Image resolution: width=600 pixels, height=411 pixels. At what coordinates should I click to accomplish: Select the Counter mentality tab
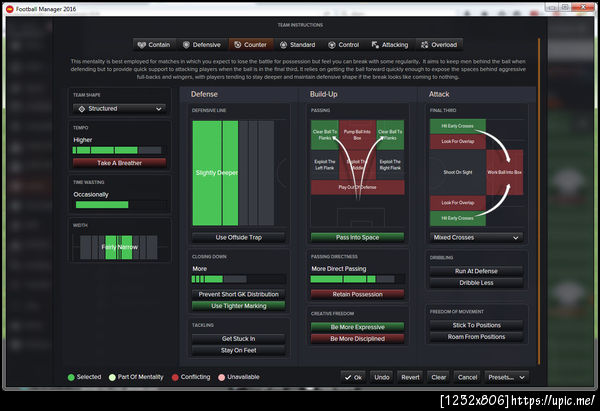pos(251,45)
